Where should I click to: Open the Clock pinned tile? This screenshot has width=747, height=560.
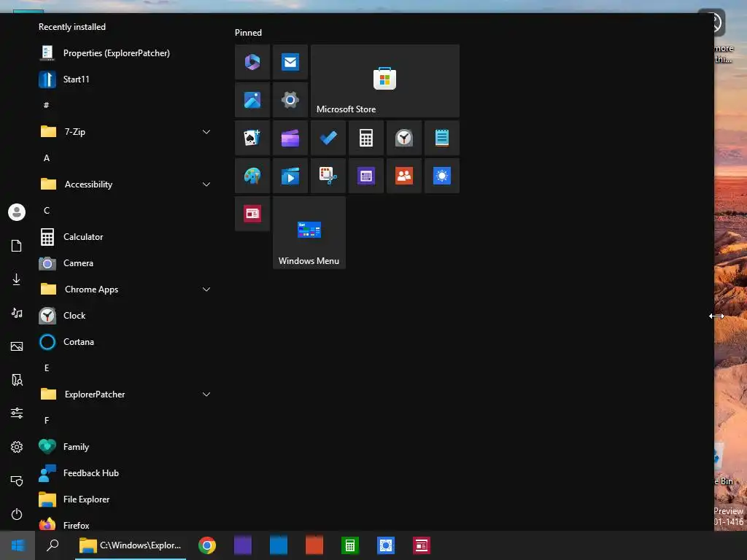(x=404, y=138)
